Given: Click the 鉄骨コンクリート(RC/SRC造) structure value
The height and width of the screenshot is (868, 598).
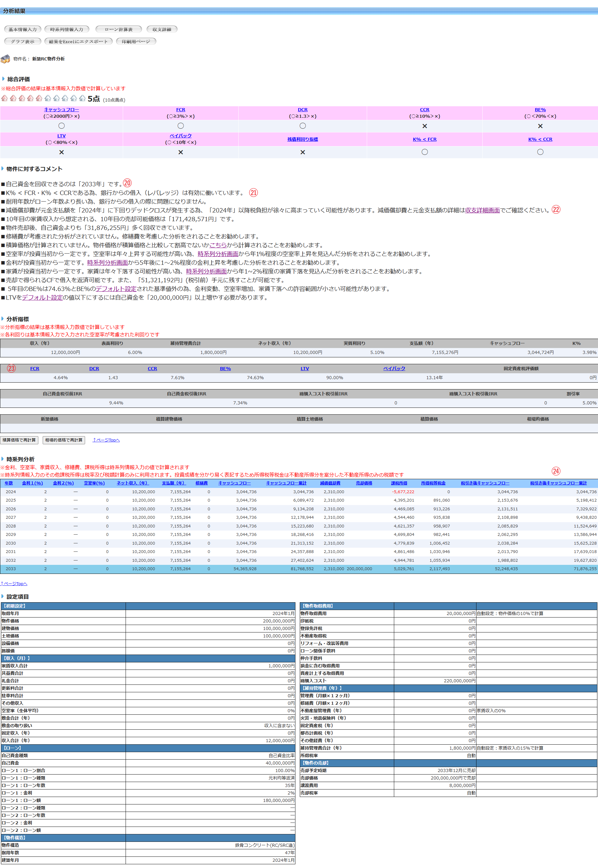Looking at the screenshot, I should coord(265,845).
